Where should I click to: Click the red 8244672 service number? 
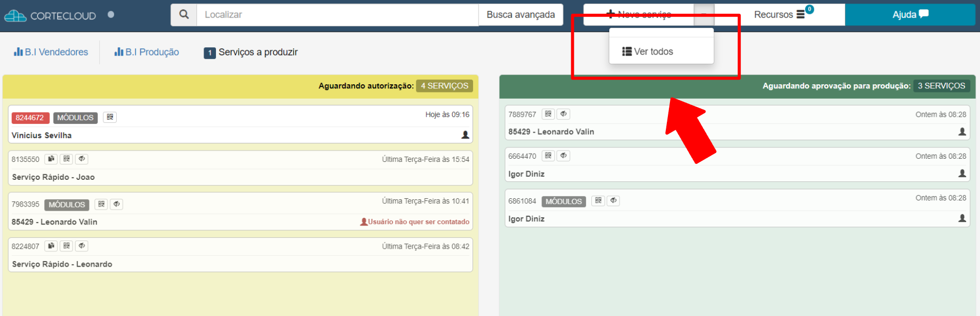(x=30, y=118)
